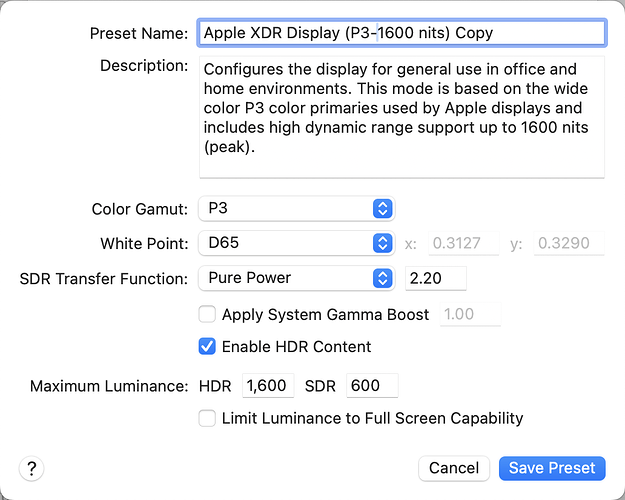Viewport: 625px width, 500px height.
Task: Click the Color Gamut label
Action: click(x=140, y=209)
